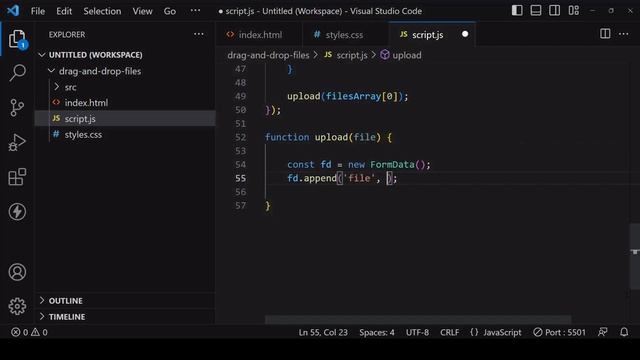Switch to the index.html tab

point(259,35)
